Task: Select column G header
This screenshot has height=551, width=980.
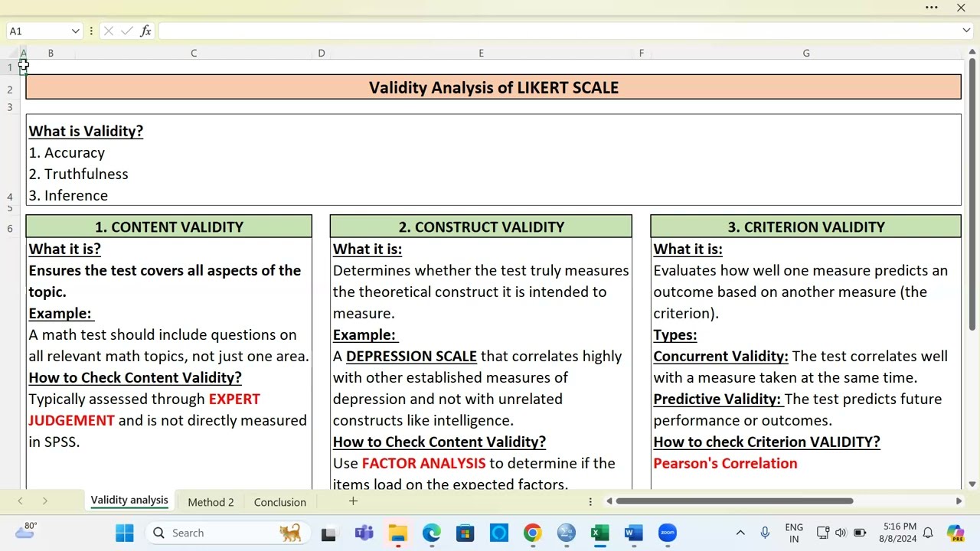Action: click(x=805, y=53)
